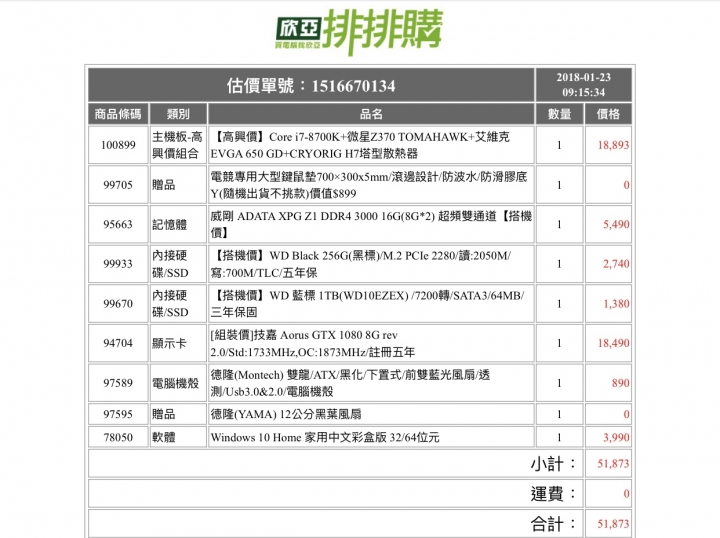Click price 3,990
Viewport: 720px width, 538px height.
pyautogui.click(x=616, y=437)
